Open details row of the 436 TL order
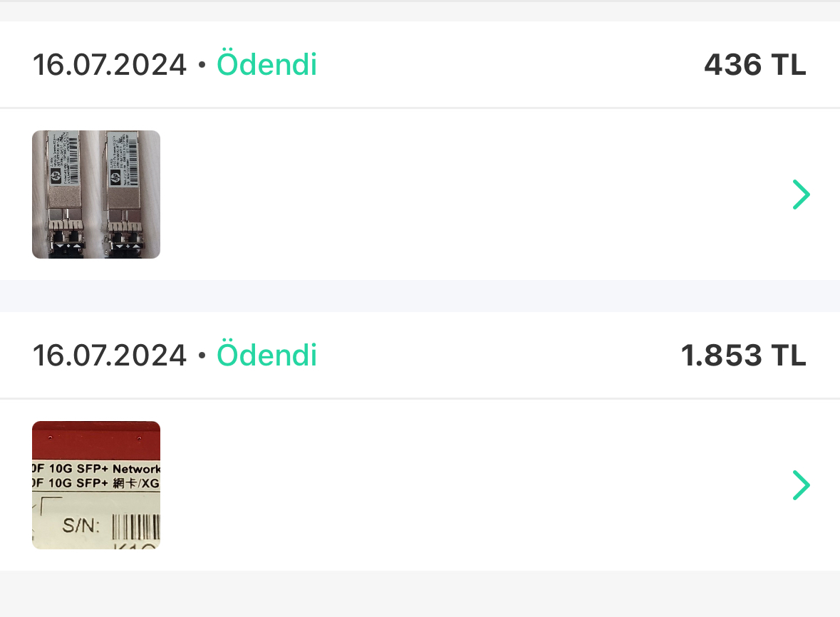Screen dimensions: 840x617 420,195
